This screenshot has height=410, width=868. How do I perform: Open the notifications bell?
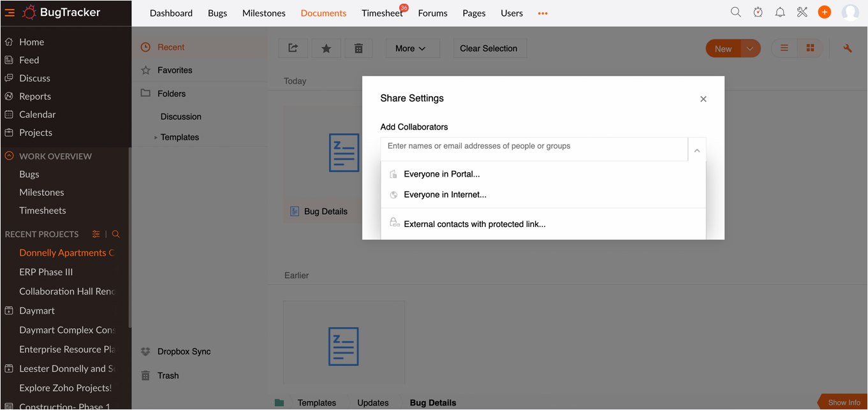(x=780, y=12)
